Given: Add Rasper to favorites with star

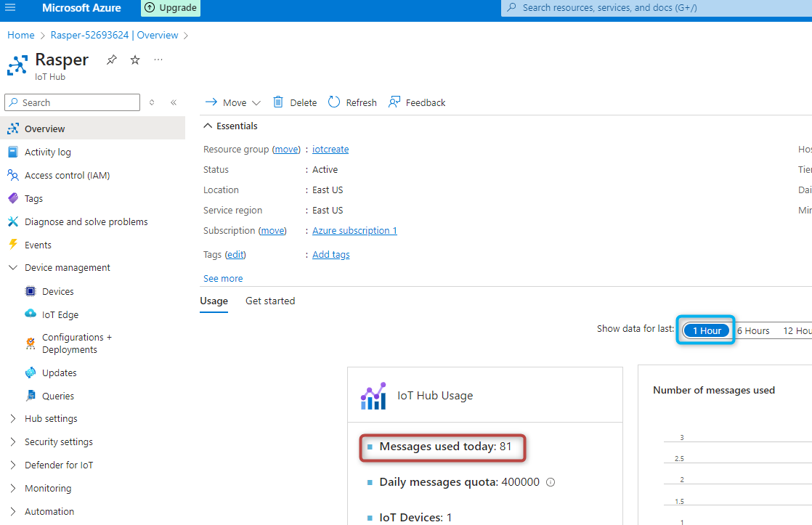Looking at the screenshot, I should (135, 60).
